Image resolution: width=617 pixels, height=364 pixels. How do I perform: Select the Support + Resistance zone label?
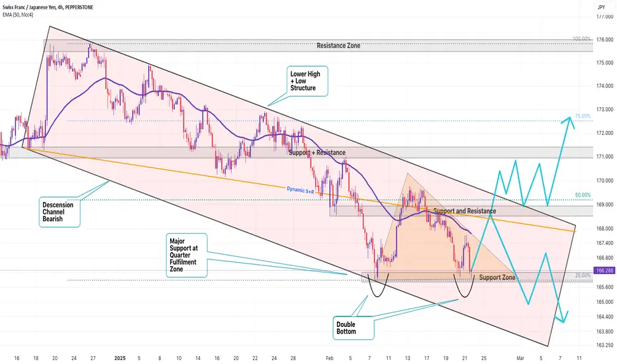click(317, 153)
